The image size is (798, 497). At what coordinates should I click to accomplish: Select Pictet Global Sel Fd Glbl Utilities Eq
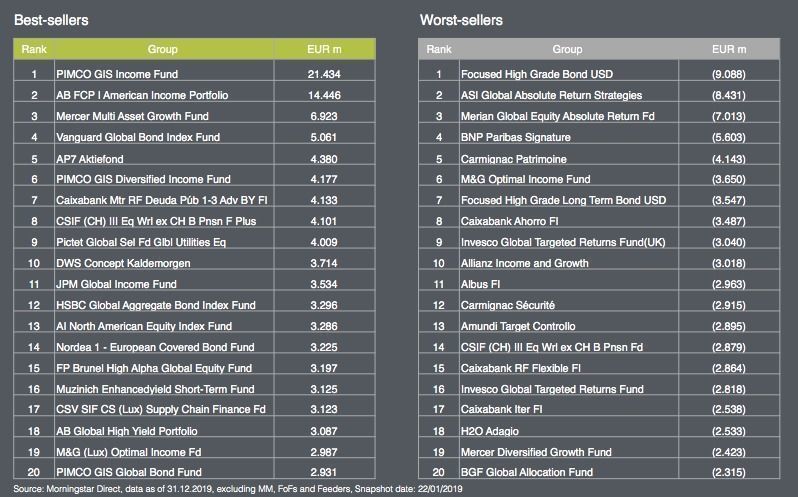[141, 242]
